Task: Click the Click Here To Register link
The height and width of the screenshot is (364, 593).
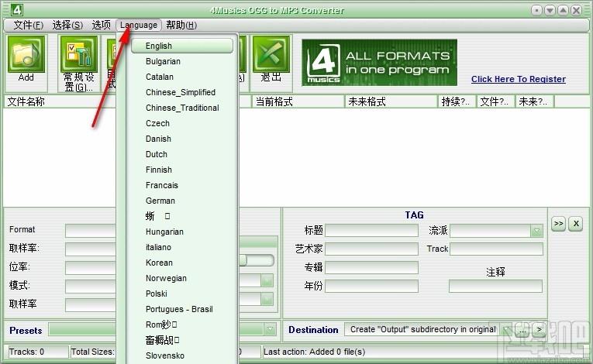Action: (519, 79)
